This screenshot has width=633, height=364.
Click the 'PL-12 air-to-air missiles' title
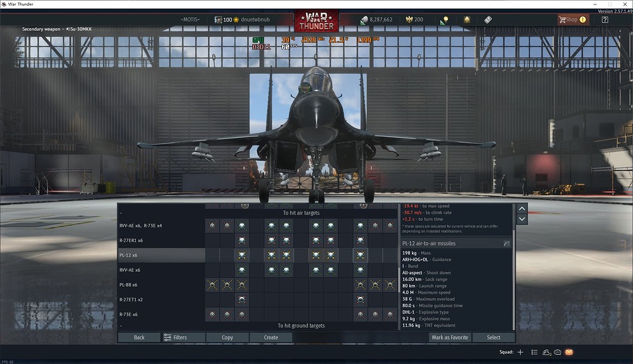[x=429, y=244]
